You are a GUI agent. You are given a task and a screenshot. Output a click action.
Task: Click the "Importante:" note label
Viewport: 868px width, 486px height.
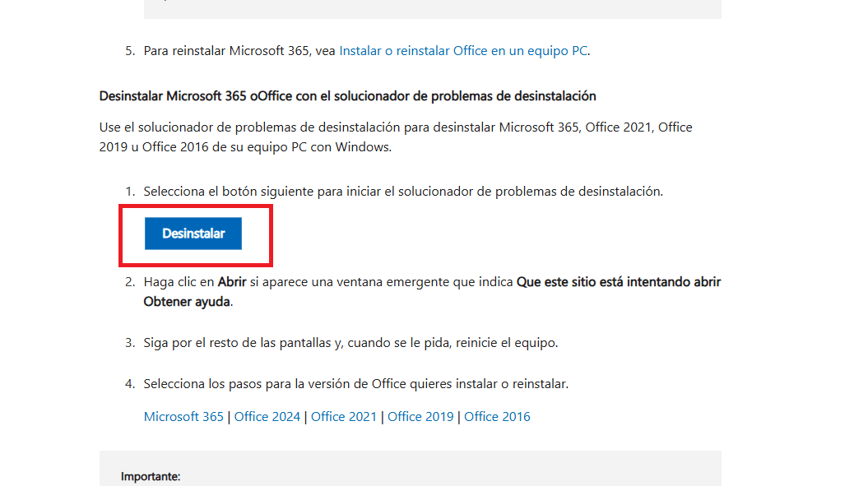[151, 477]
